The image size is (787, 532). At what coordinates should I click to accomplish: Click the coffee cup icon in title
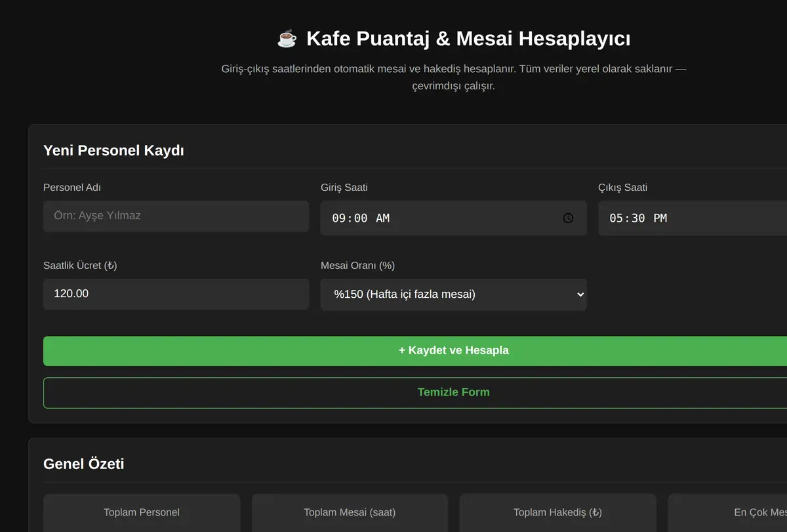click(287, 39)
